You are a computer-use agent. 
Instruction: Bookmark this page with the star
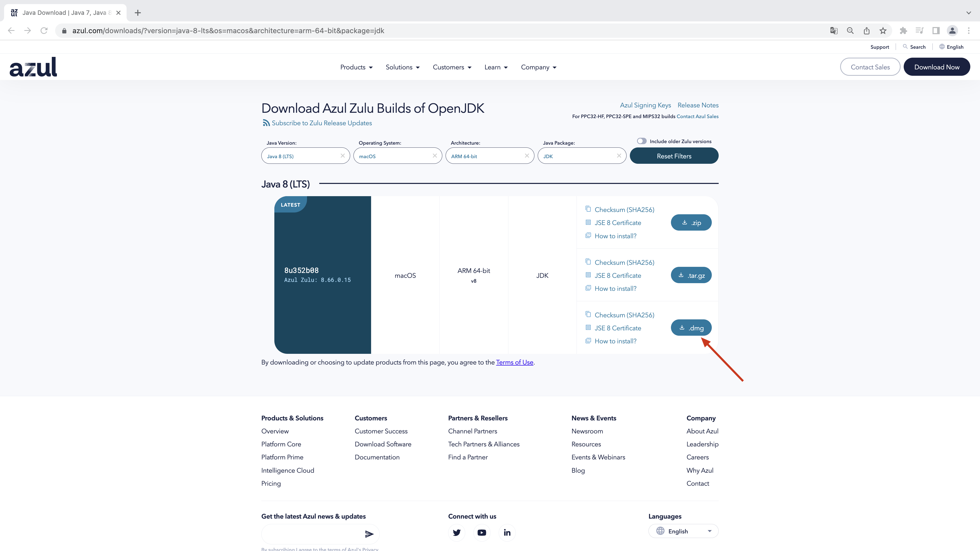[883, 30]
